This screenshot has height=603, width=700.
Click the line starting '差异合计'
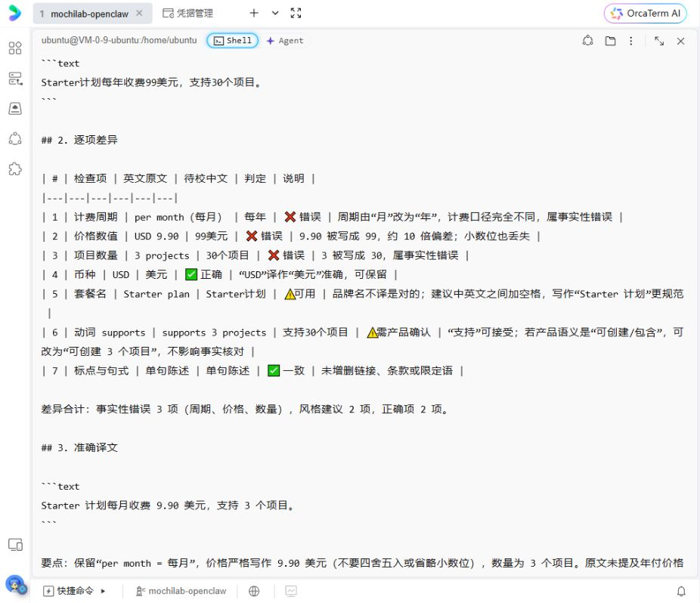click(x=246, y=409)
